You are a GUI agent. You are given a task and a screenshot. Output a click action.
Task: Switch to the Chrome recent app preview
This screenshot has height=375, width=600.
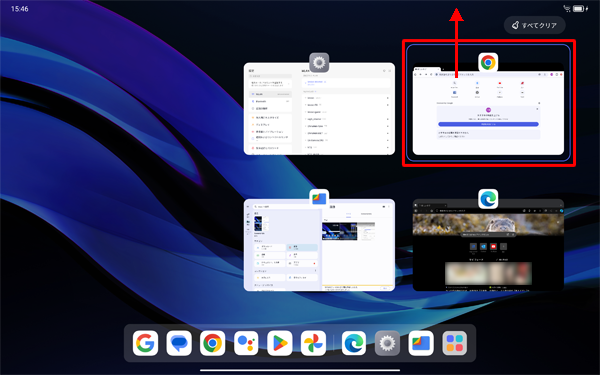[488, 109]
